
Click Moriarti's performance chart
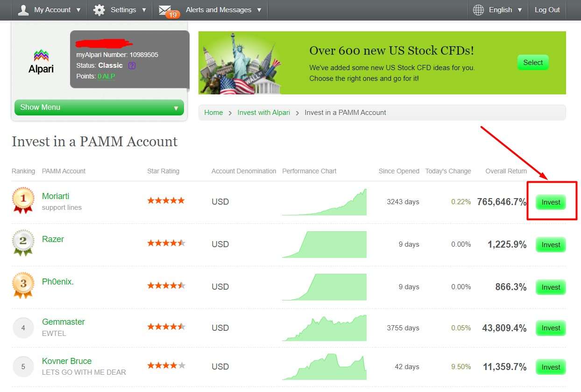click(324, 202)
